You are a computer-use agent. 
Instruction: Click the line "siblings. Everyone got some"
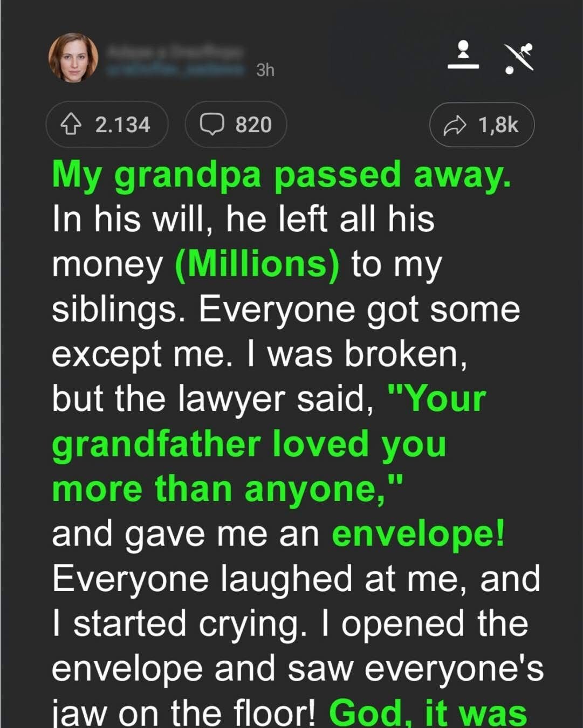[x=286, y=309]
